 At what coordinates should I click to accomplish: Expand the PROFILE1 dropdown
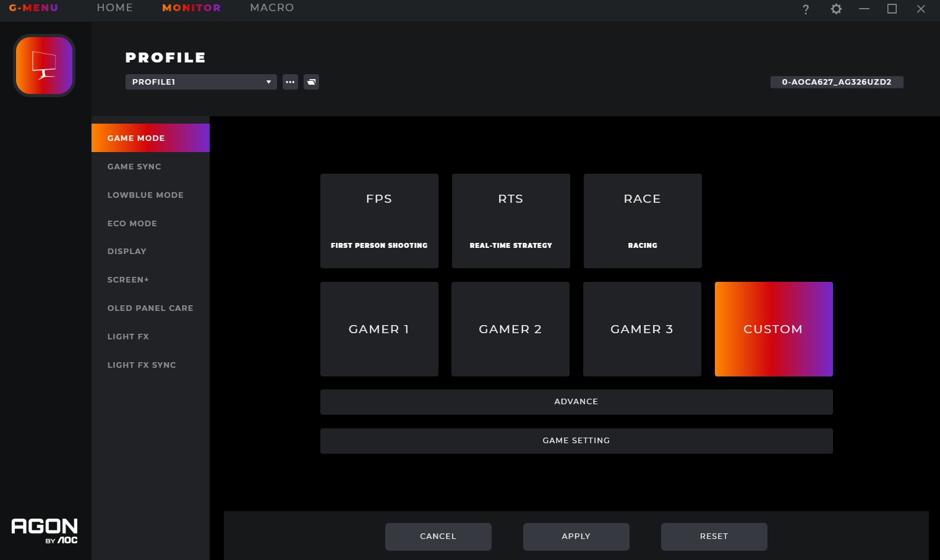(x=201, y=82)
